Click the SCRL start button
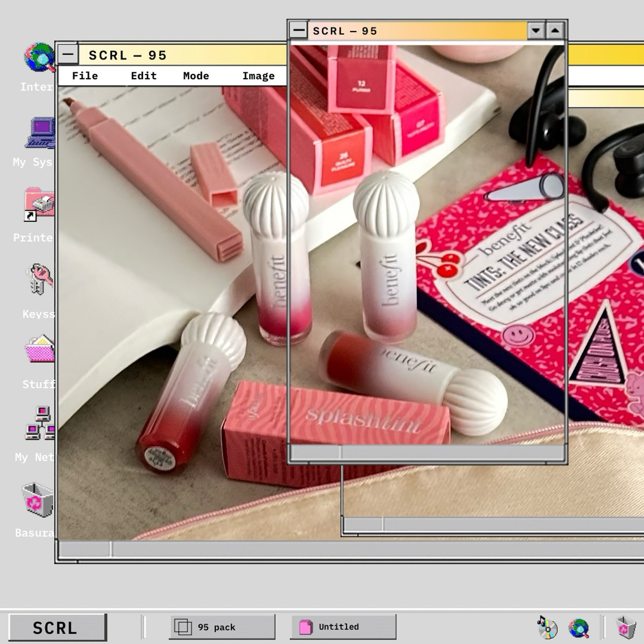This screenshot has width=644, height=644. (x=57, y=627)
